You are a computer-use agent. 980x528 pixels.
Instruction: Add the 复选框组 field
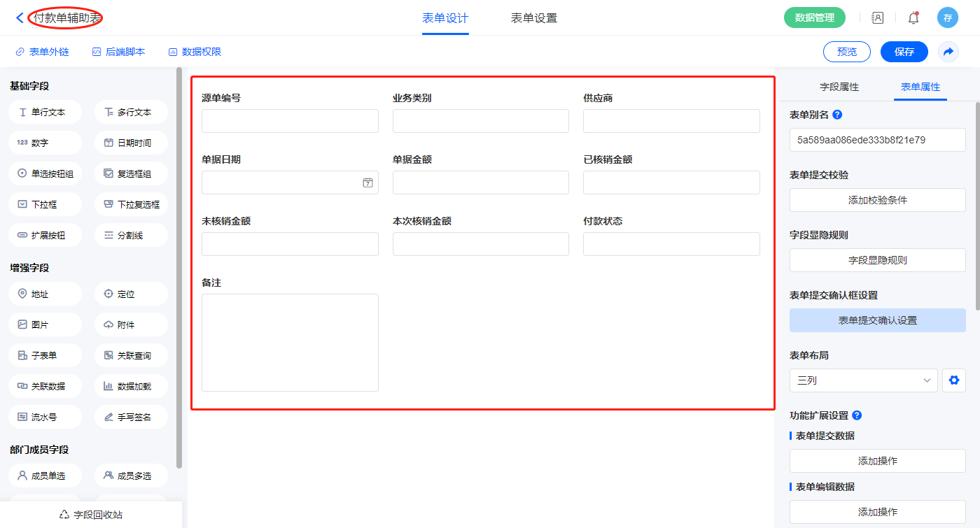(131, 174)
